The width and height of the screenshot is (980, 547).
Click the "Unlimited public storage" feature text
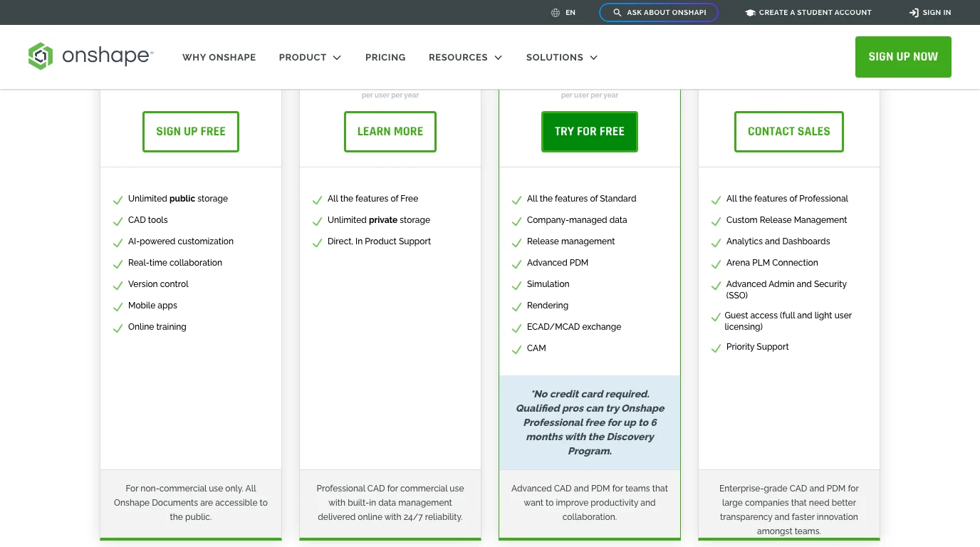click(x=178, y=199)
